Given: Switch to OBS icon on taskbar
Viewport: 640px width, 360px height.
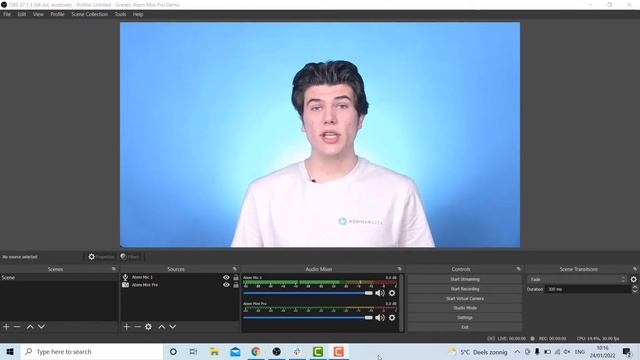Looking at the screenshot, I should point(276,351).
